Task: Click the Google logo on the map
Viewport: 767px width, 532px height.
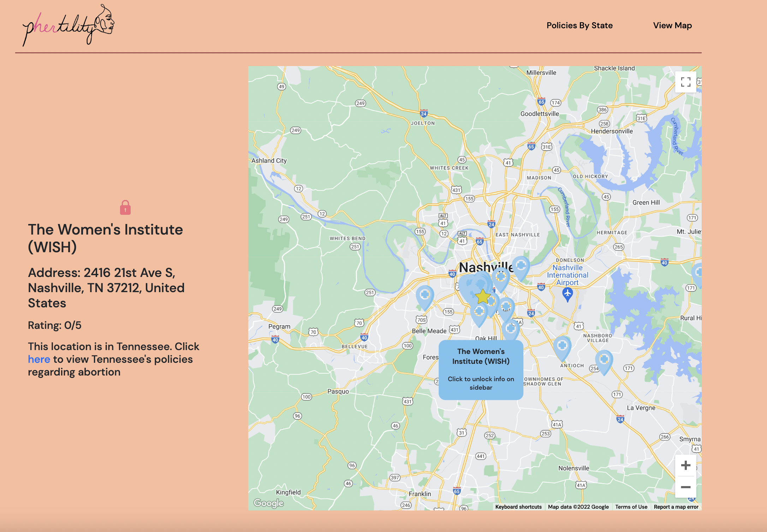Action: tap(269, 503)
